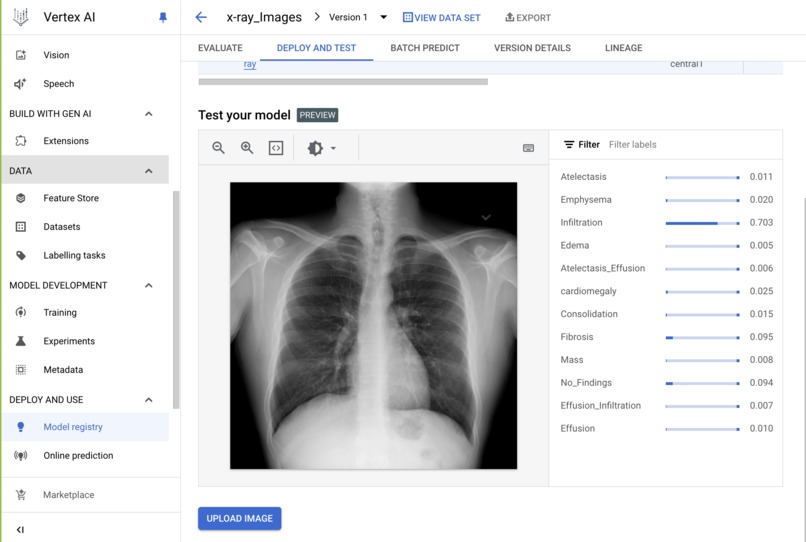Collapse the Build with Gen AI section
Viewport: 806px width, 542px height.
[x=149, y=114]
